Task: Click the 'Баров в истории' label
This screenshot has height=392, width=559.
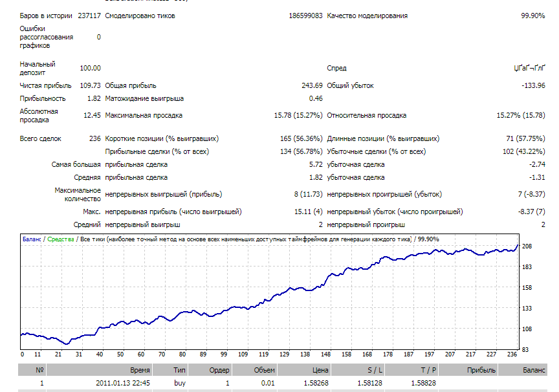Action: point(46,16)
